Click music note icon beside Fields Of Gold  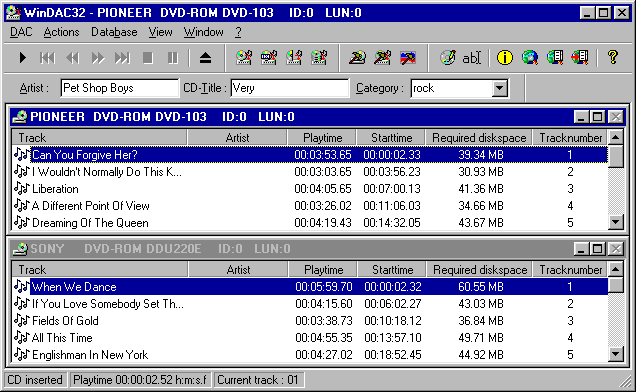click(x=21, y=321)
